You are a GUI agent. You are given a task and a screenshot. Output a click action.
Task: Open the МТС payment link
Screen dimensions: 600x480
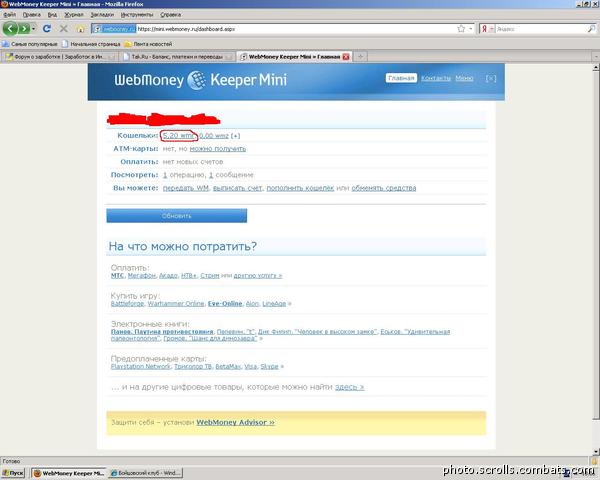(x=117, y=276)
